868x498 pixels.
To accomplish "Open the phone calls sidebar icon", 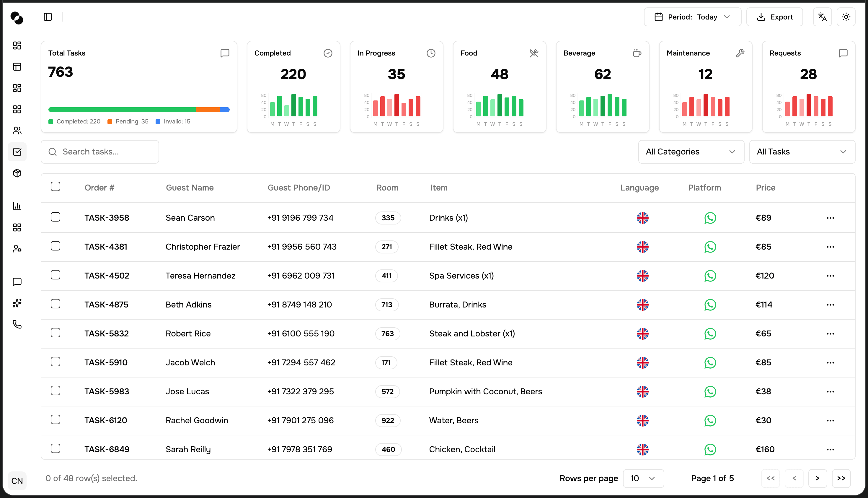I will pos(17,324).
